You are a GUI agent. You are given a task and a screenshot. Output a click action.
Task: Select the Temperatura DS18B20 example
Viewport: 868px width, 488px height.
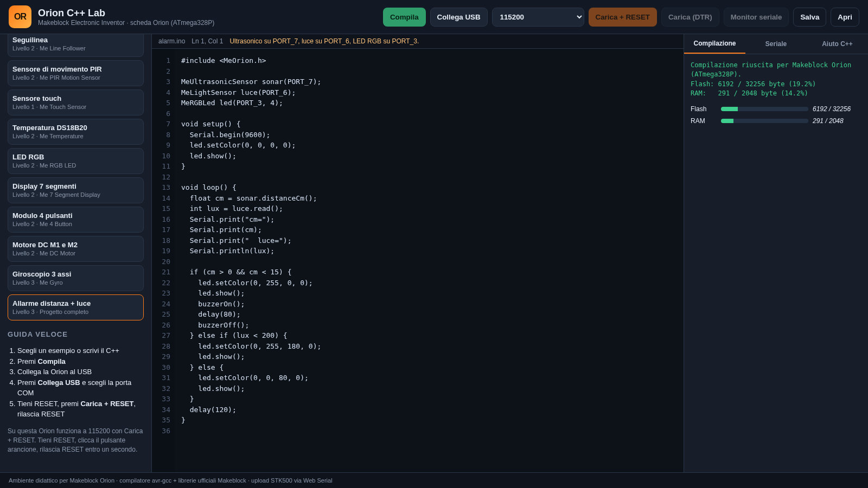(x=75, y=132)
